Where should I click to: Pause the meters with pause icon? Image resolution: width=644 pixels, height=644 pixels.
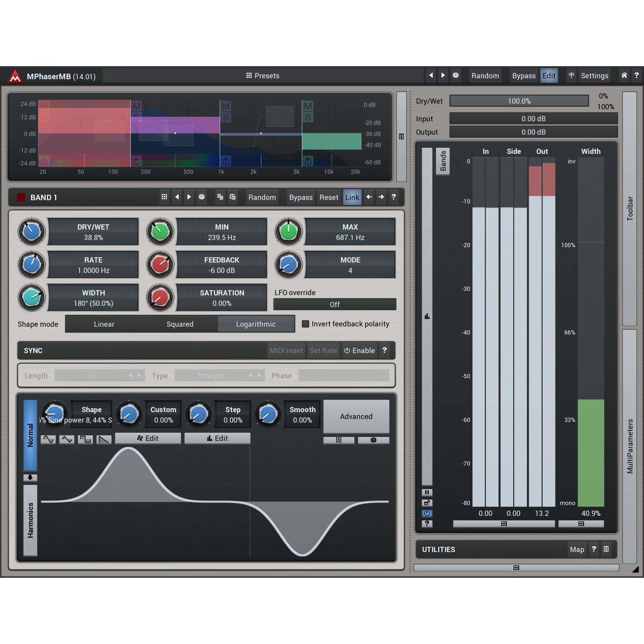pyautogui.click(x=427, y=492)
